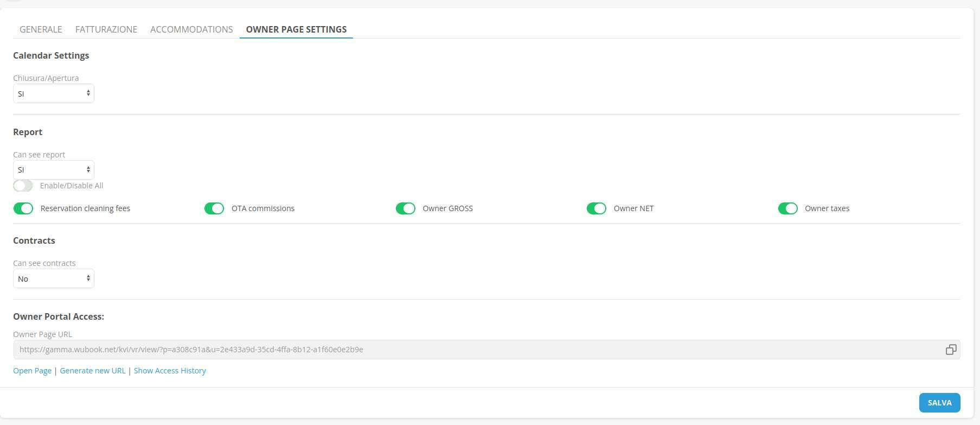Open the Can see contracts dropdown

(x=53, y=278)
